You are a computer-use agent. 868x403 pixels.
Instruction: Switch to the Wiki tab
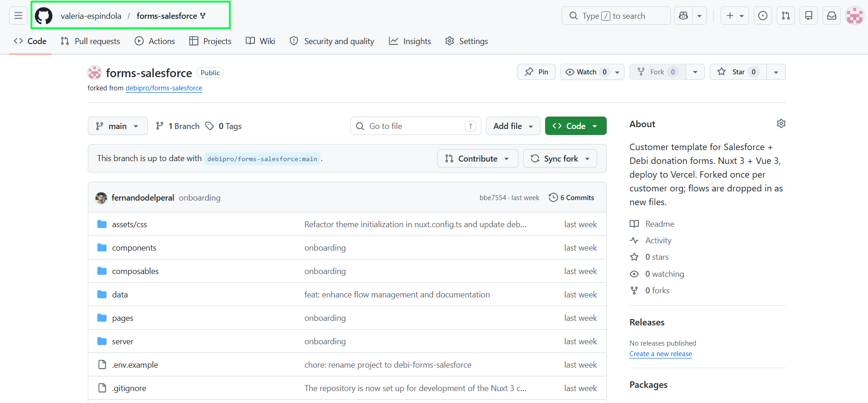click(x=260, y=41)
